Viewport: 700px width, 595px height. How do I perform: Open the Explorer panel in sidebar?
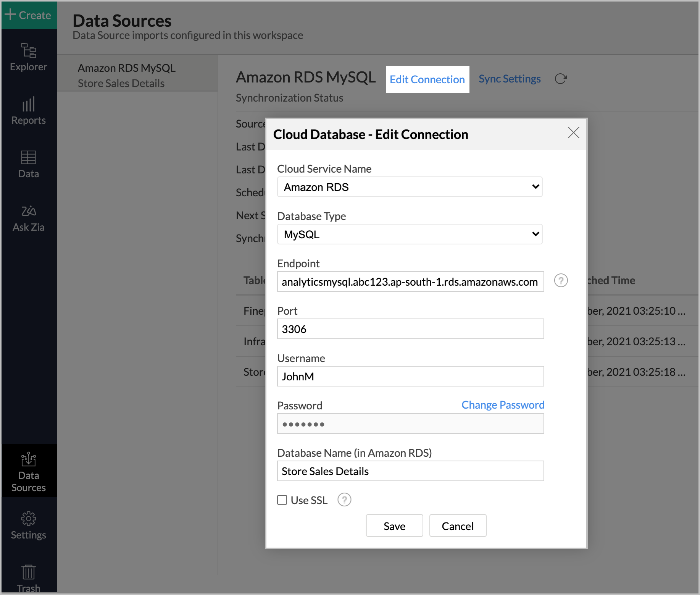pos(28,57)
